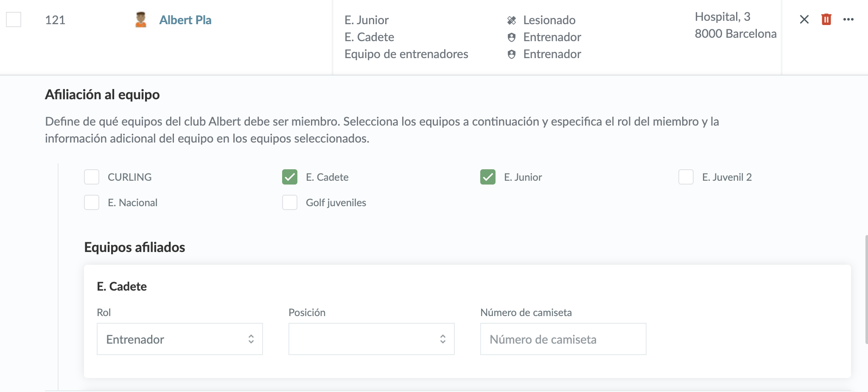868x392 pixels.
Task: Select the row checkbox for member 121
Action: tap(14, 20)
